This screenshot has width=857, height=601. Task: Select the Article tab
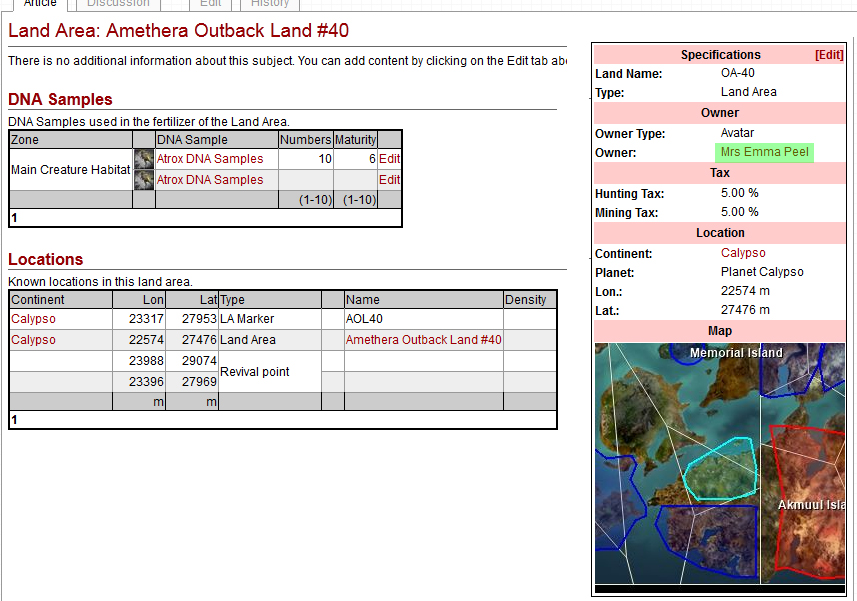(x=40, y=4)
